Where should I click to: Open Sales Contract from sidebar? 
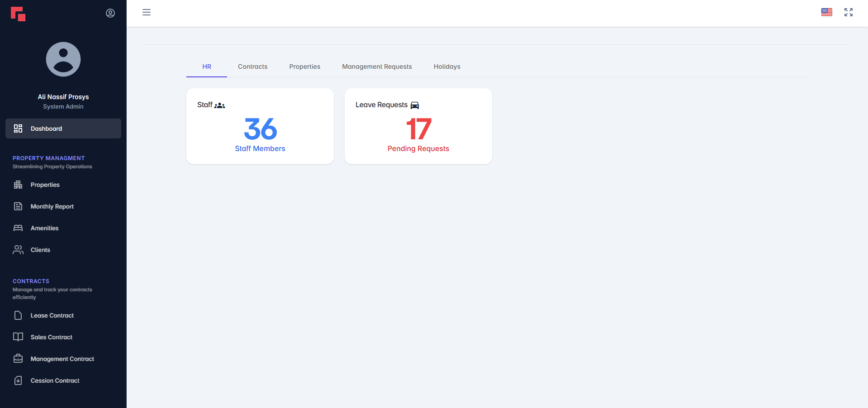coord(52,337)
